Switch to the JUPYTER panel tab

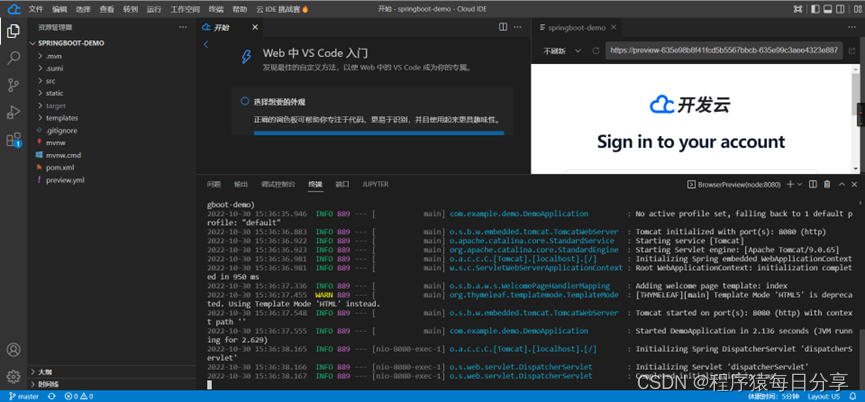(x=375, y=184)
